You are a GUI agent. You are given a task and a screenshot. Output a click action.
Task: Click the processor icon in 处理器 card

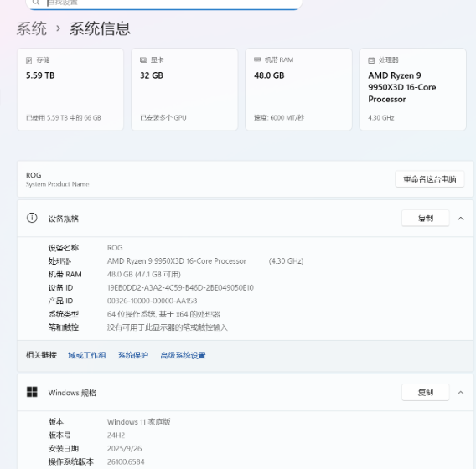[x=371, y=60]
